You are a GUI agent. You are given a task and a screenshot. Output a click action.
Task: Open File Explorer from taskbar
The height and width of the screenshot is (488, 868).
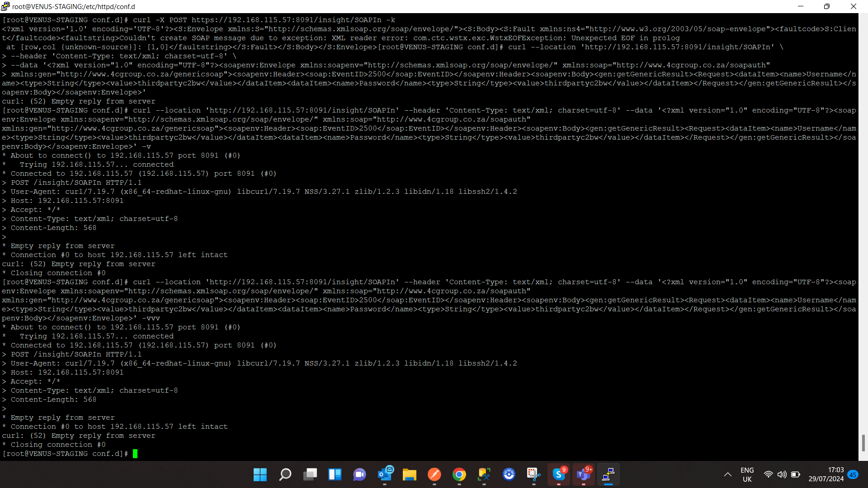(410, 474)
